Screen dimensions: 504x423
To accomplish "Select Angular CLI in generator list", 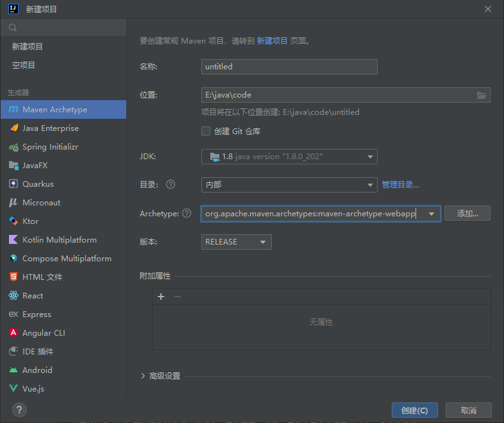I will [63, 332].
